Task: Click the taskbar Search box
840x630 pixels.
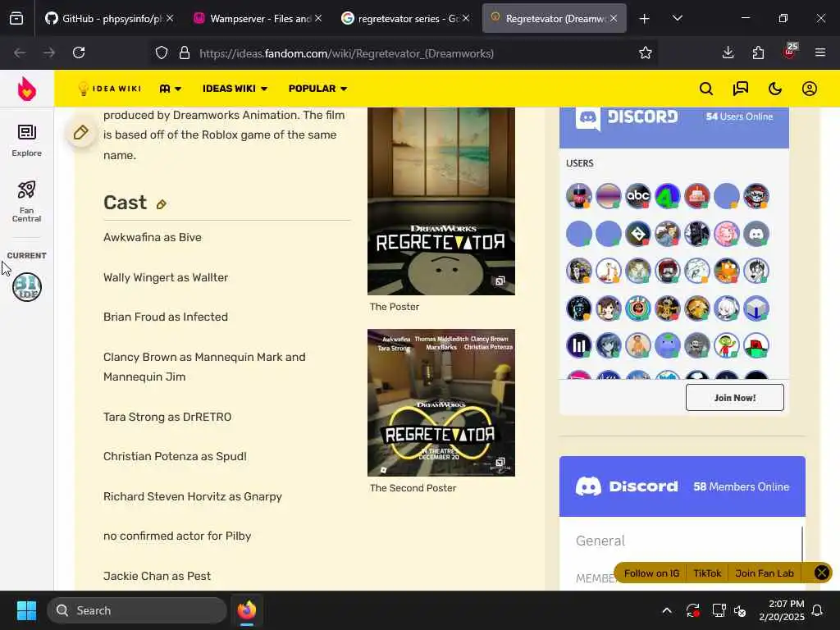Action: pyautogui.click(x=137, y=610)
